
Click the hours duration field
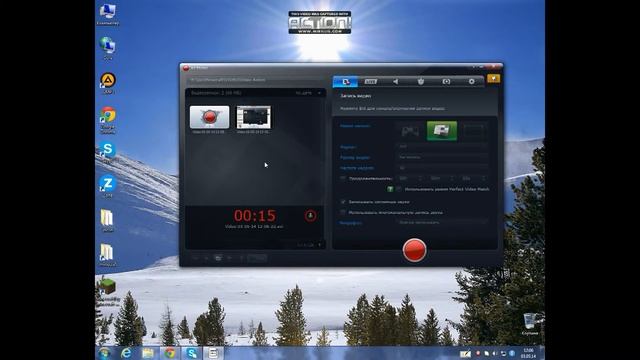pos(410,178)
